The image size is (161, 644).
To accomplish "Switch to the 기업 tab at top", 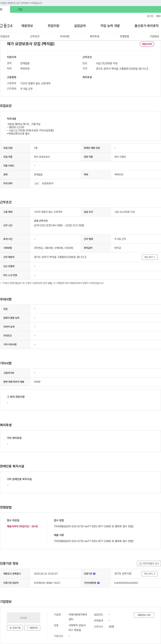I will click(20, 10).
